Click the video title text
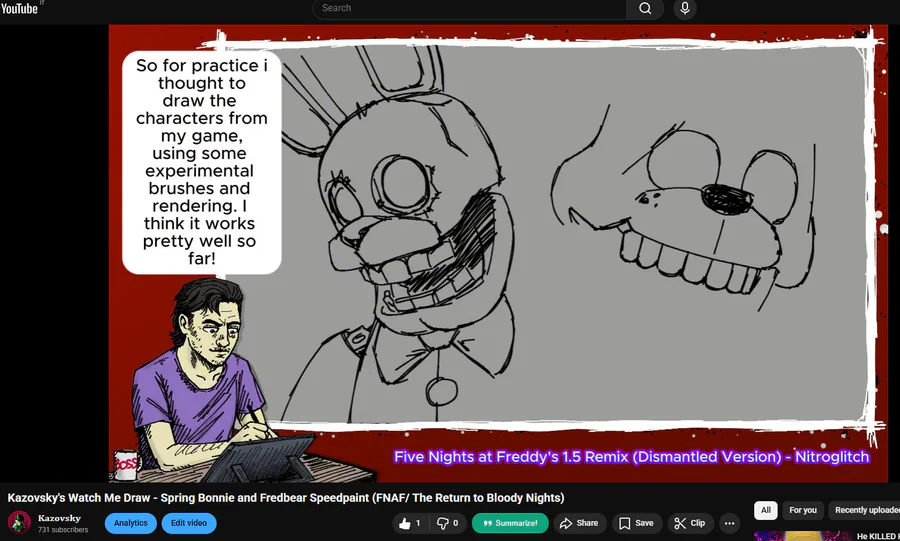900x541 pixels. click(286, 497)
